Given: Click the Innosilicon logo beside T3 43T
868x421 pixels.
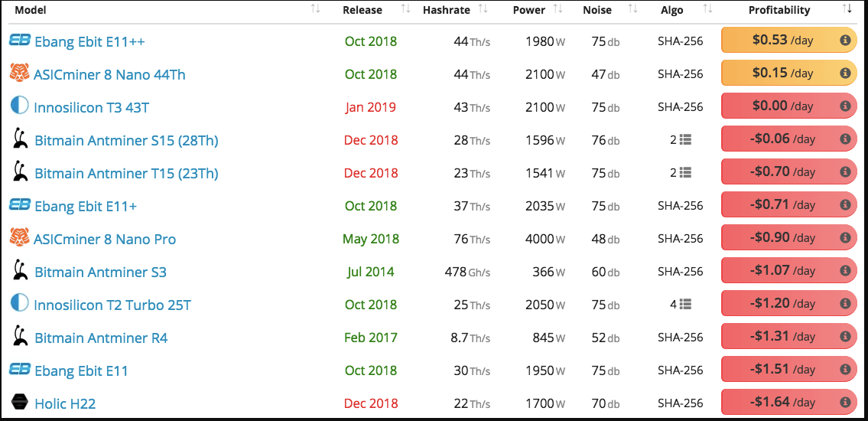Looking at the screenshot, I should click(x=19, y=106).
